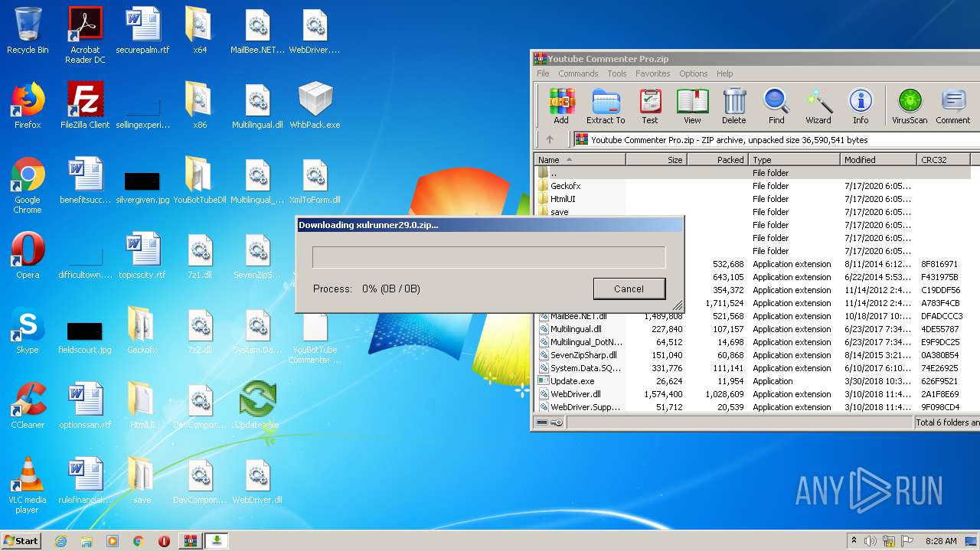Open the Commands menu
Screen dimensions: 980x551
578,73
